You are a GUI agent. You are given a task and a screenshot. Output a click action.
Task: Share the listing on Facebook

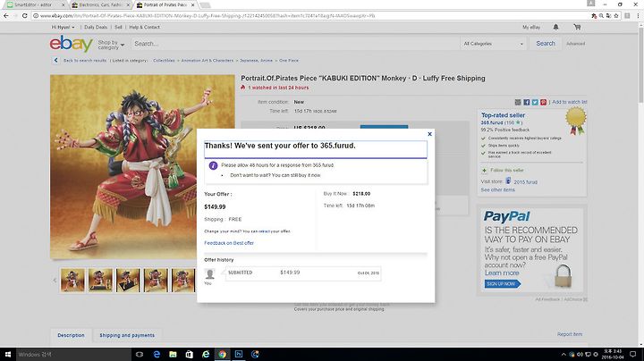coord(527,102)
